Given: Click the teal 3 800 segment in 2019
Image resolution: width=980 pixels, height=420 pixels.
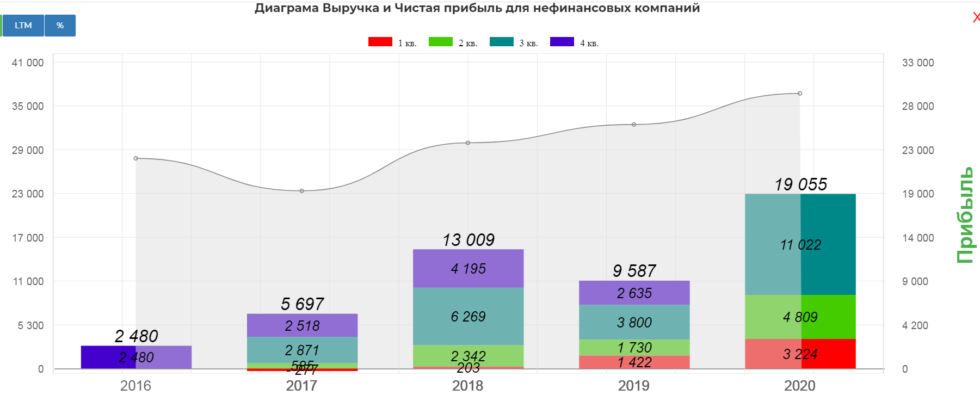Looking at the screenshot, I should pos(634,322).
